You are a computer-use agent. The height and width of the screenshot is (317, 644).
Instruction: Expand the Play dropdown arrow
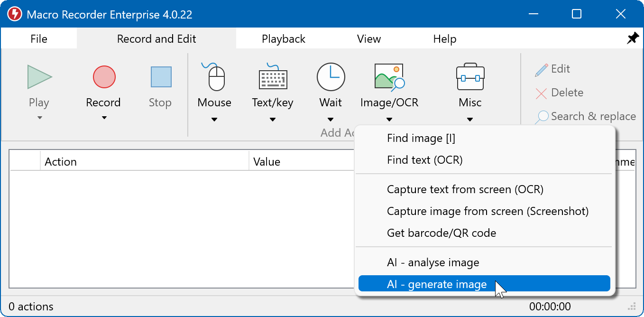tap(39, 118)
